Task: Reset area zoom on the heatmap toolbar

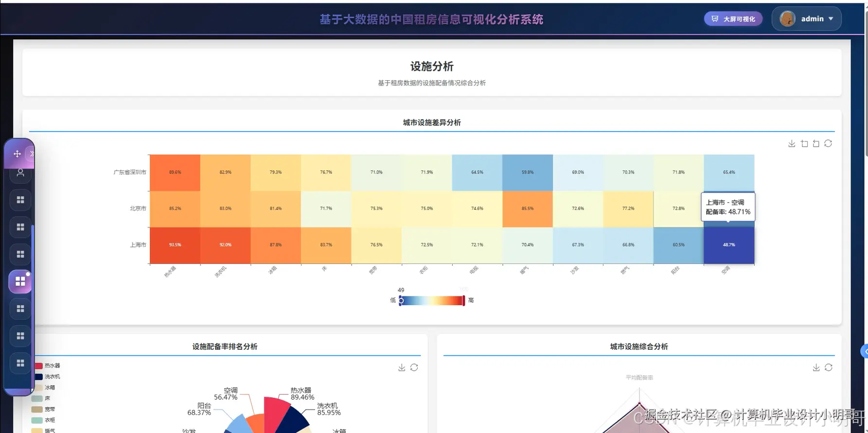Action: pos(816,143)
